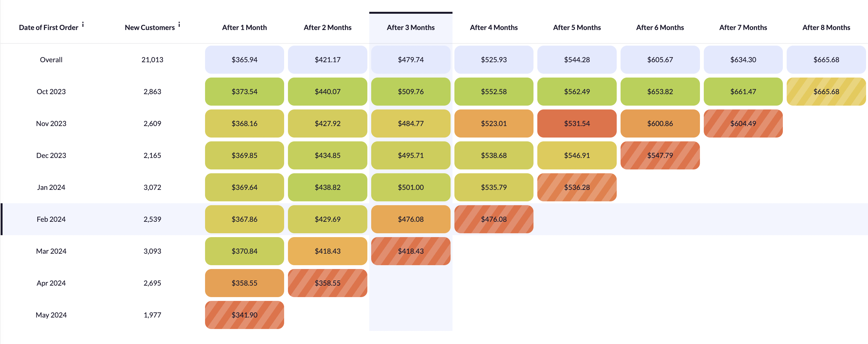Click the New Customers column header
The image size is (868, 344).
pyautogui.click(x=150, y=28)
